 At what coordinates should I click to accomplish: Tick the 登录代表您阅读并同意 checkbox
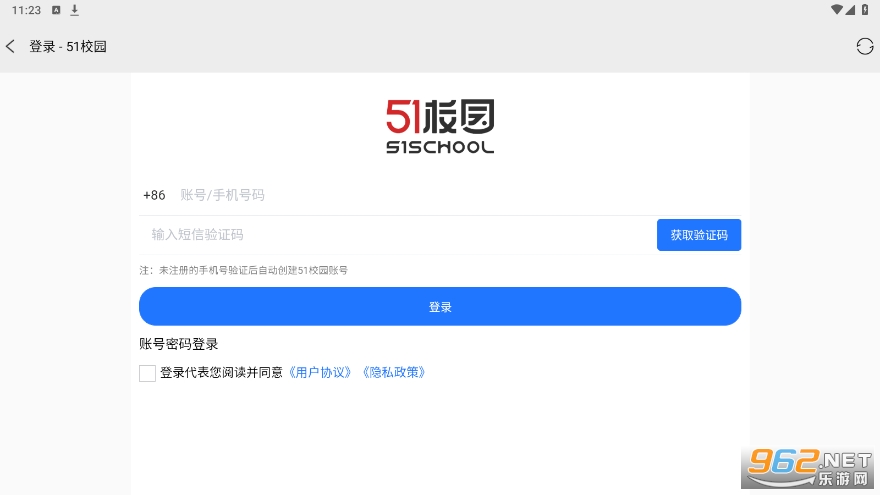pyautogui.click(x=147, y=373)
